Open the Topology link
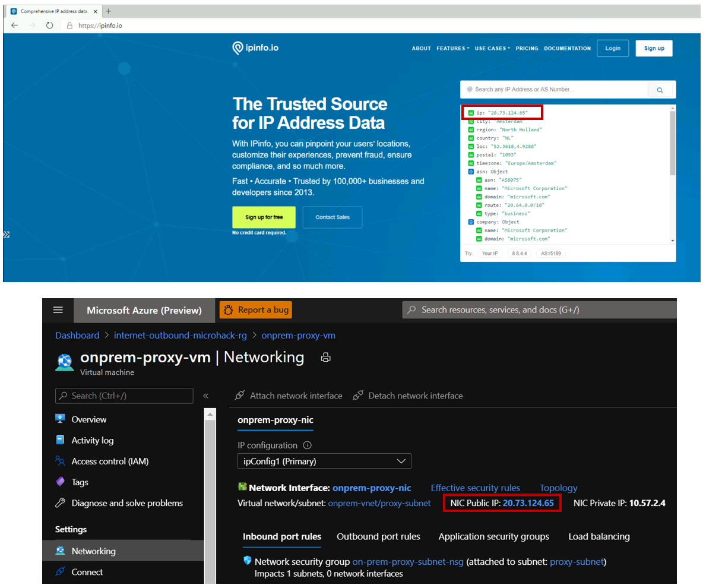703x588 pixels. (x=559, y=488)
